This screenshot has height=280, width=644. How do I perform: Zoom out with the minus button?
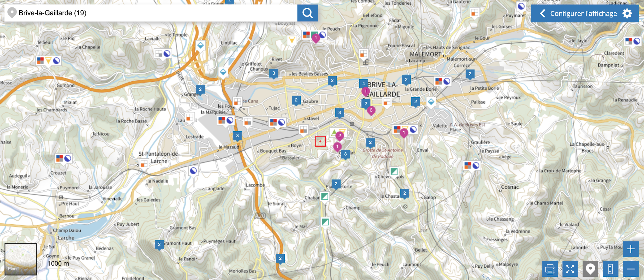(x=631, y=269)
